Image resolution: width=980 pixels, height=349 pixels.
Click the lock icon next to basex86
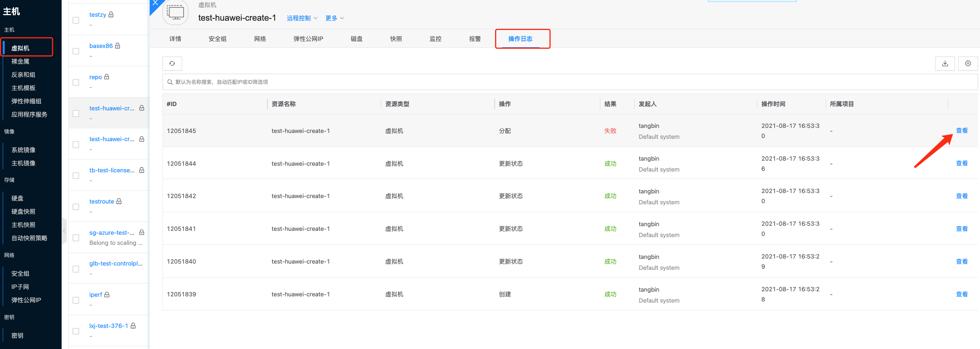pos(118,46)
